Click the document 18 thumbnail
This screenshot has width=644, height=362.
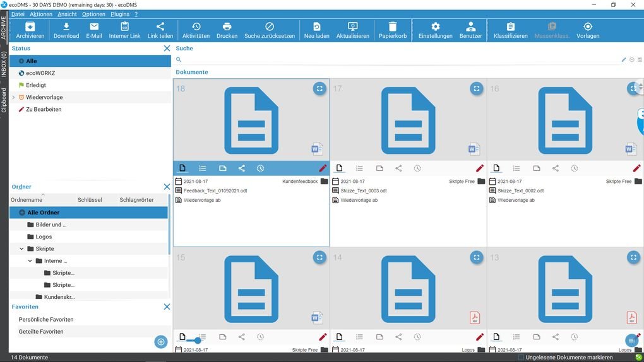pyautogui.click(x=251, y=120)
